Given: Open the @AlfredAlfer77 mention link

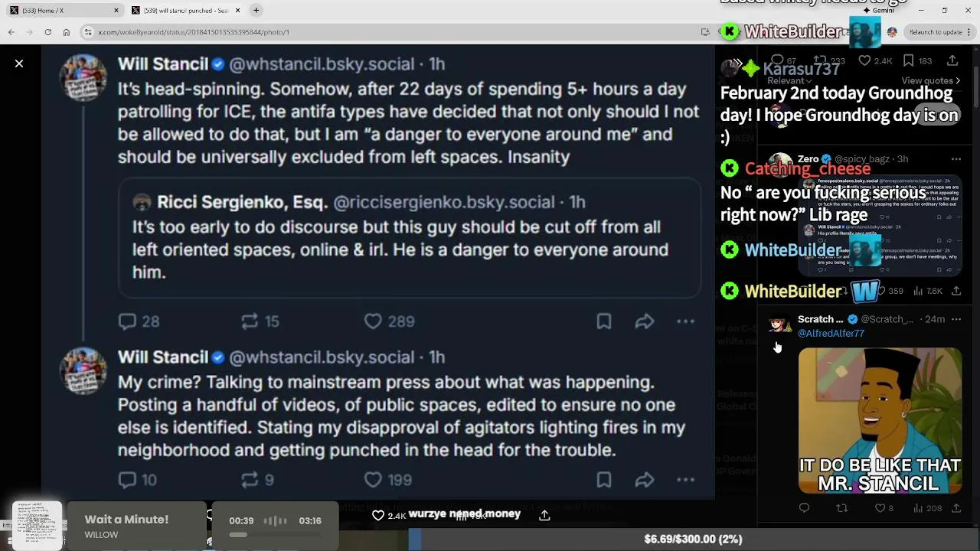Looking at the screenshot, I should click(831, 334).
